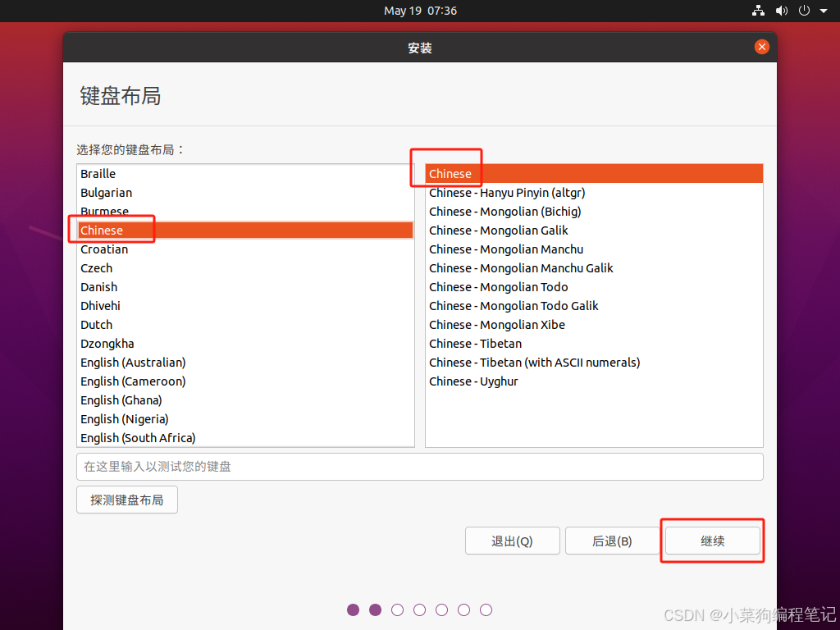The height and width of the screenshot is (630, 840).
Task: Select Braille in the layout list
Action: [245, 174]
